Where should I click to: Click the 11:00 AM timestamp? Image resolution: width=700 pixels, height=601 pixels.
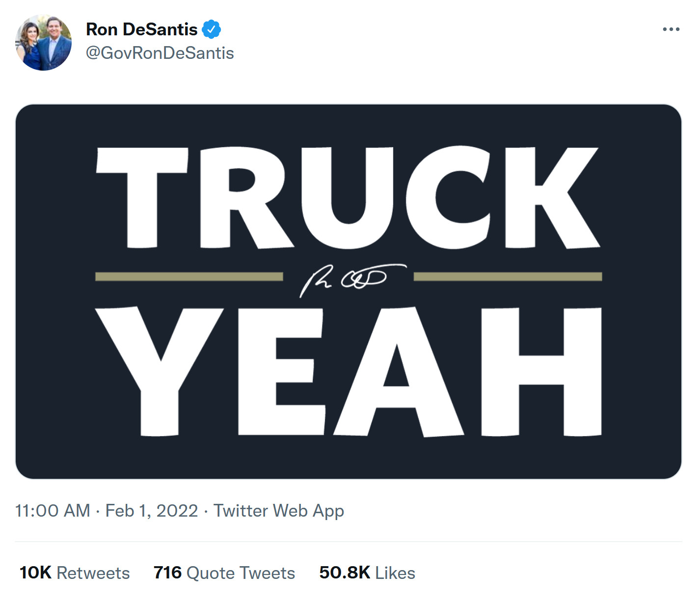[53, 511]
